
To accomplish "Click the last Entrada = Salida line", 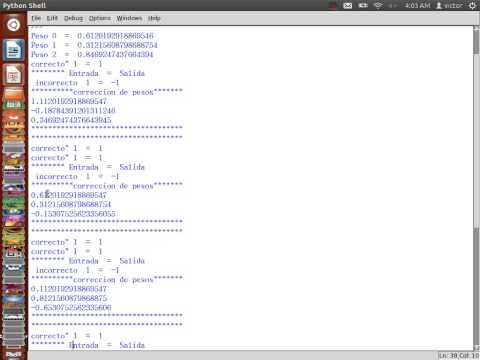I will (88, 345).
